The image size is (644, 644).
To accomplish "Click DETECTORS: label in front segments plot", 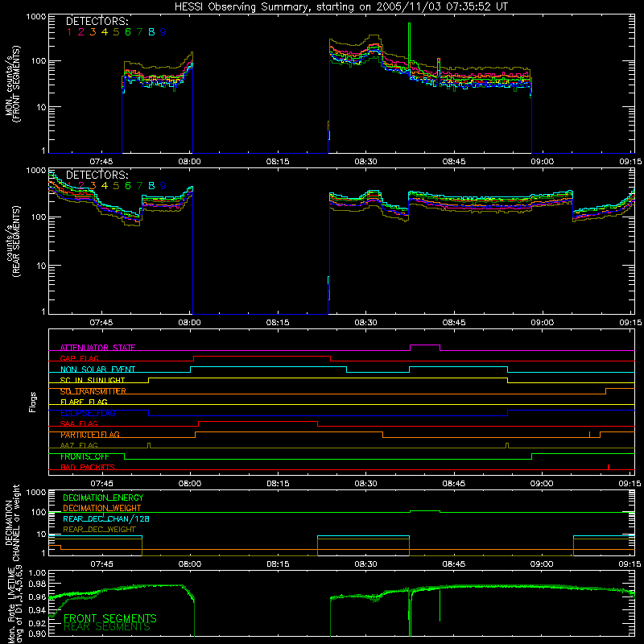I will [x=97, y=21].
